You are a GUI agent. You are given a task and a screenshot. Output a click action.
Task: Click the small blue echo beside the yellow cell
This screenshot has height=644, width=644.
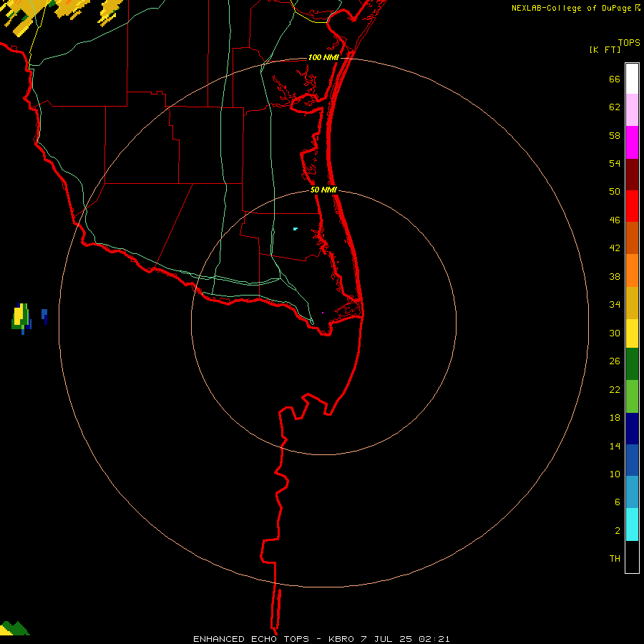pyautogui.click(x=44, y=316)
